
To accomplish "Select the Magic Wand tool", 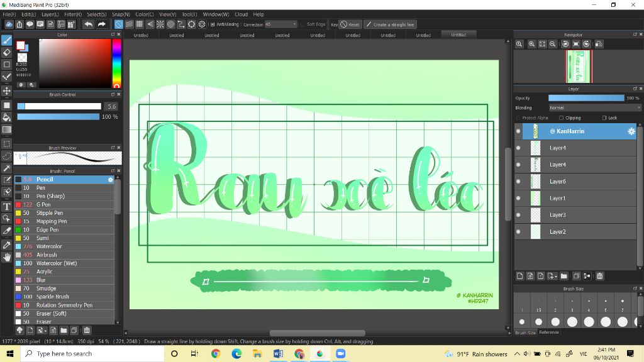I will pyautogui.click(x=6, y=168).
